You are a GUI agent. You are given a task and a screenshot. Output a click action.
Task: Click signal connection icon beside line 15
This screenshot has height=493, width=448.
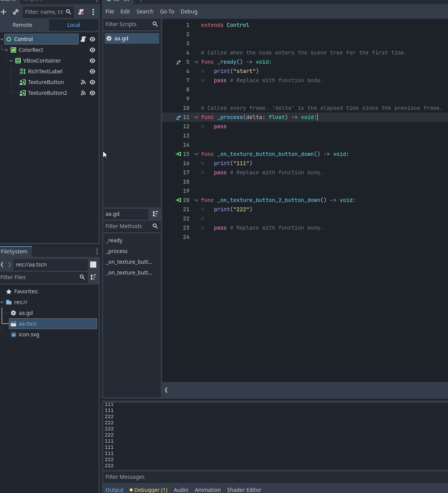178,154
